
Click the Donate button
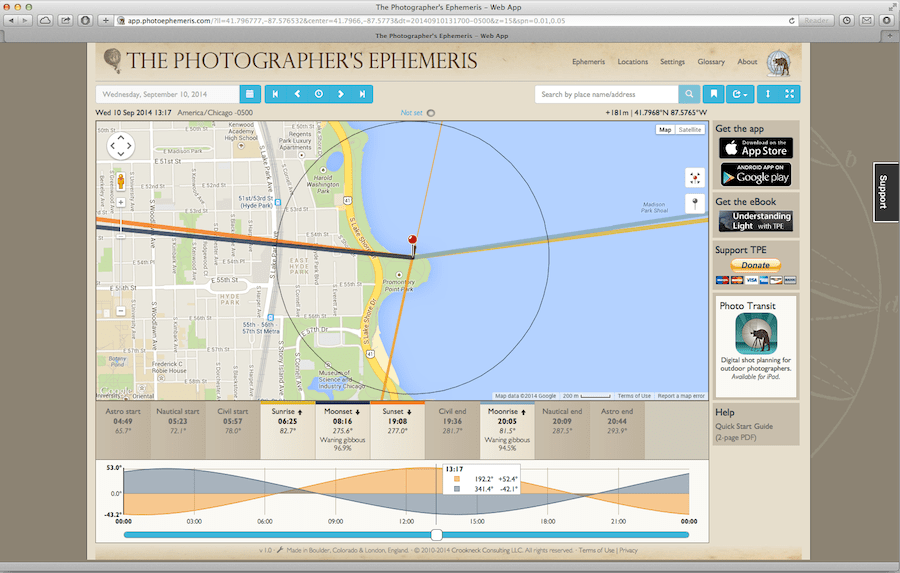point(756,265)
